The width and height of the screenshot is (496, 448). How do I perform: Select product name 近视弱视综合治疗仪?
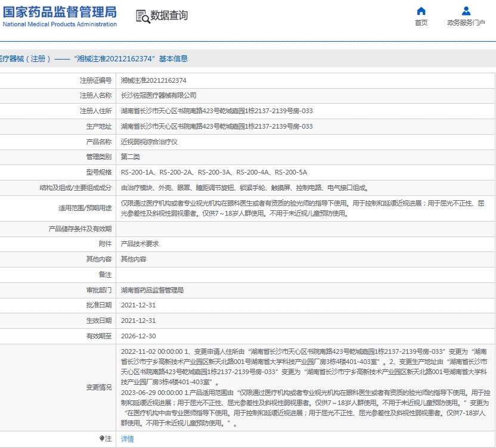(149, 142)
